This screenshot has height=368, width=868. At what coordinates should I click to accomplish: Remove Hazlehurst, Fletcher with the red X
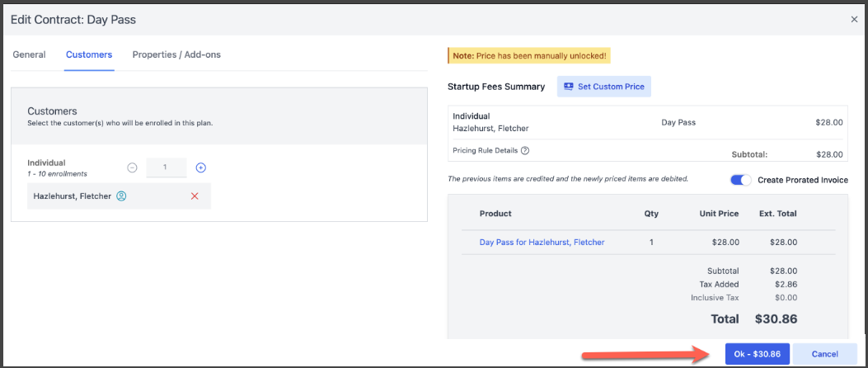[x=195, y=196]
